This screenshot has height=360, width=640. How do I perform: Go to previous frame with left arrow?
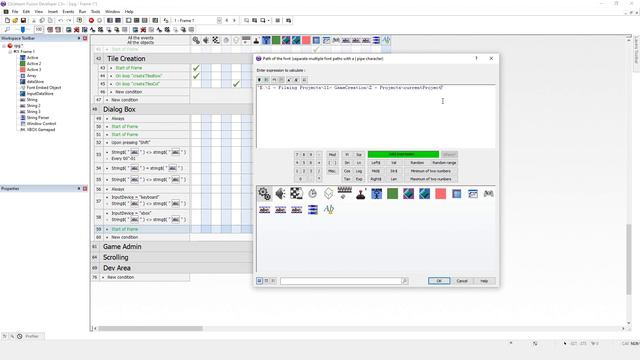point(227,20)
